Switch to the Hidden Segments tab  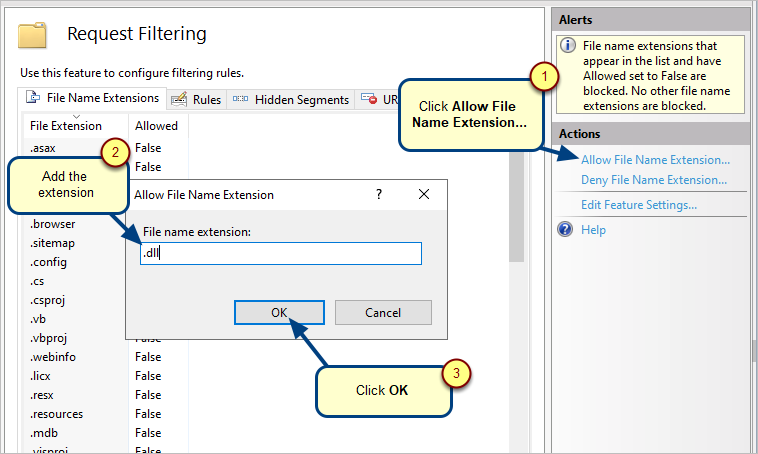pyautogui.click(x=291, y=100)
